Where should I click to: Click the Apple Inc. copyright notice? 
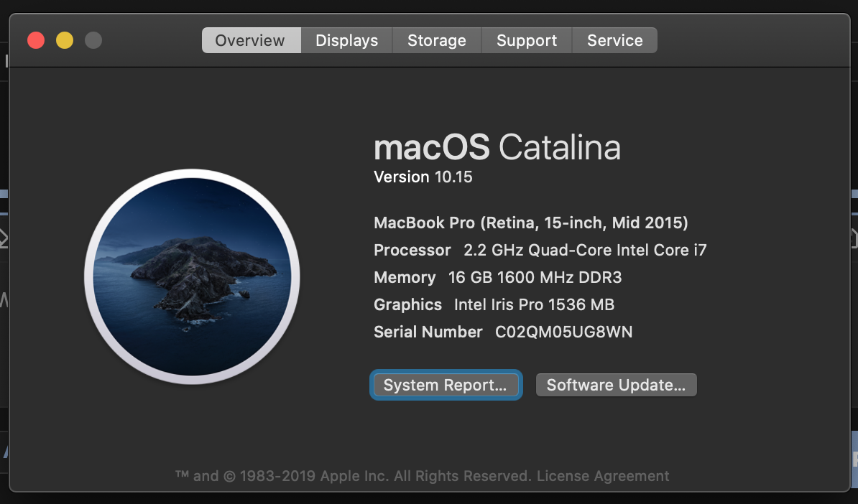click(x=352, y=476)
